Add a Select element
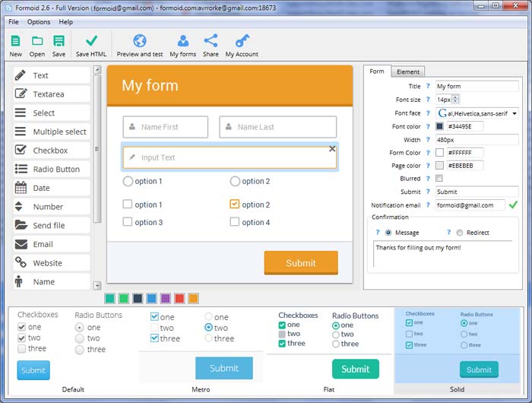This screenshot has height=403, width=532. [52, 113]
